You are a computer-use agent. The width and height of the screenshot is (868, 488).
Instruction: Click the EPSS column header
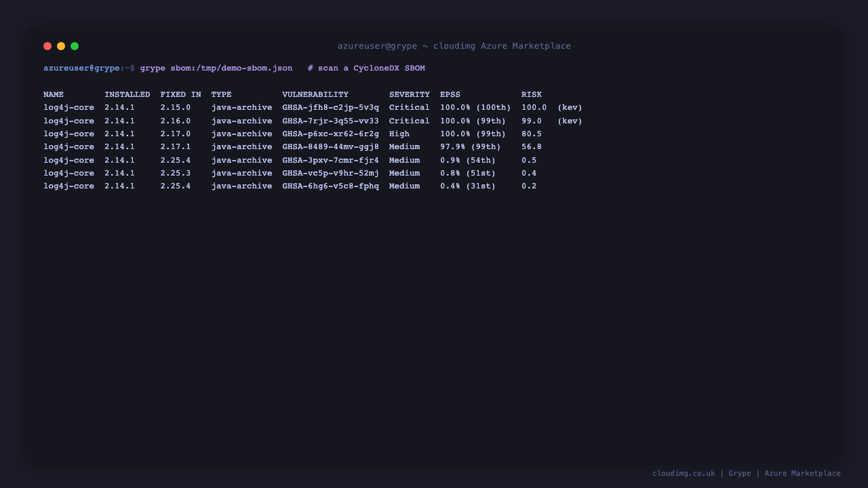click(450, 95)
